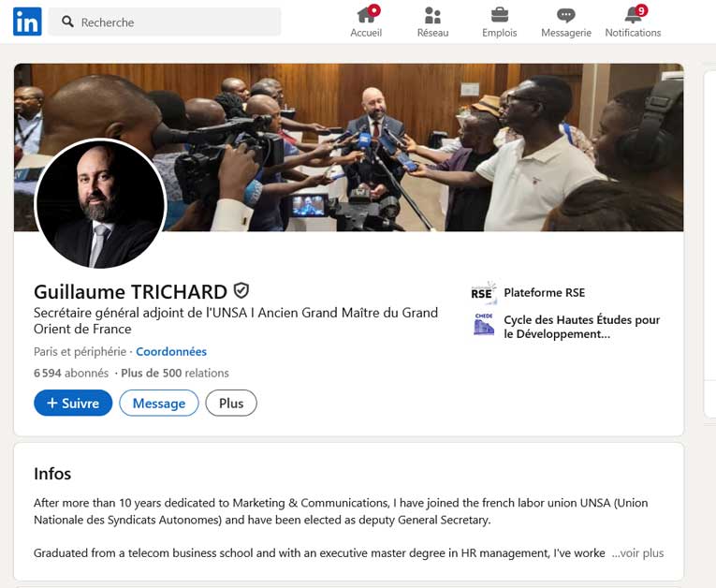Click the verification shield badge beside name

(x=241, y=290)
